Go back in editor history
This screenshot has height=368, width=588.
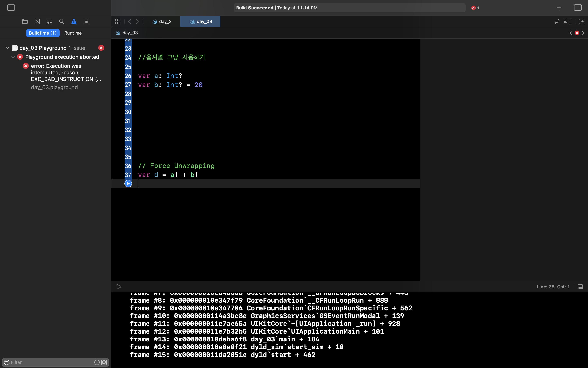click(129, 21)
